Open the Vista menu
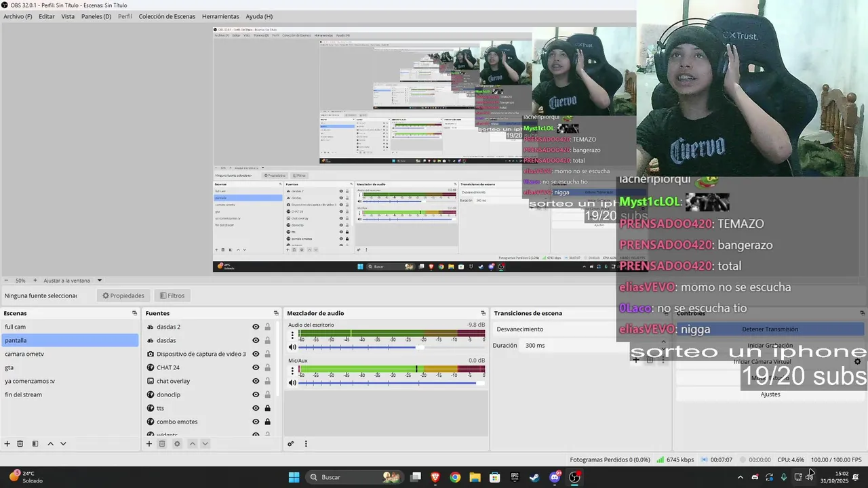This screenshot has height=488, width=868. 68,16
